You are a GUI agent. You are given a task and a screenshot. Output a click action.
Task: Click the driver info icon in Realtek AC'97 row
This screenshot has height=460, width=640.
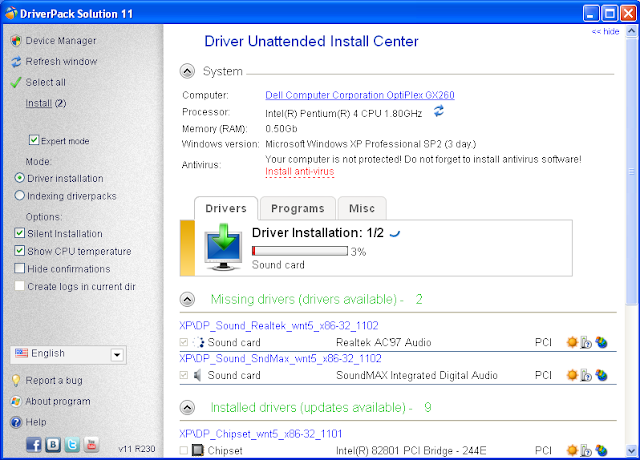point(586,342)
